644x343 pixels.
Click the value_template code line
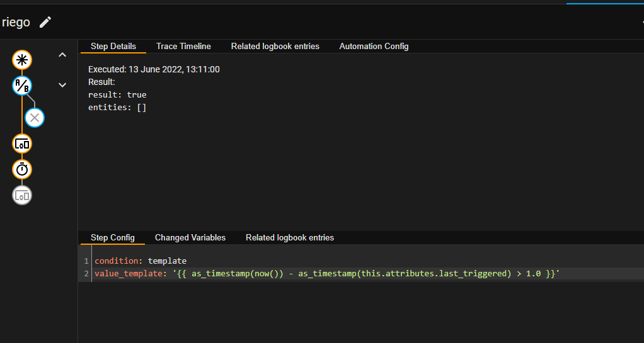(x=327, y=274)
